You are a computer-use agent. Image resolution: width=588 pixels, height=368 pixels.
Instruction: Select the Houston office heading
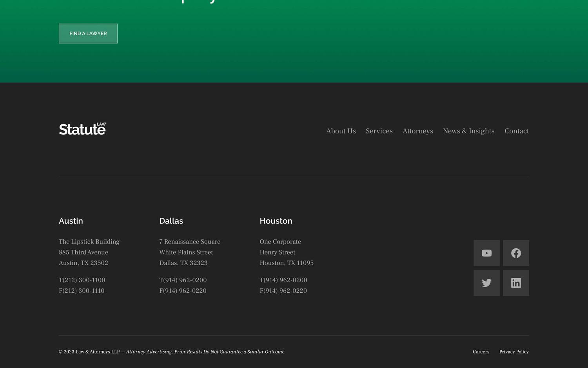(x=276, y=221)
